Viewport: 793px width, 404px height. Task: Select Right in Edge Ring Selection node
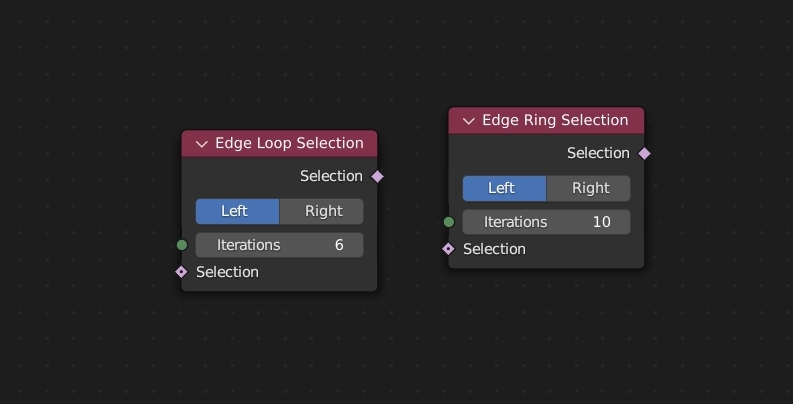point(588,189)
